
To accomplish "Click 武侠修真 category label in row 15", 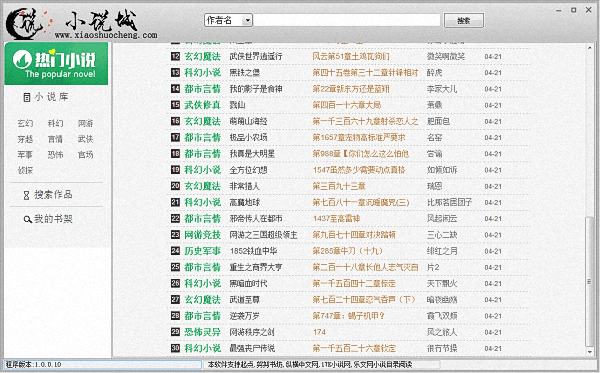I will click(x=202, y=105).
